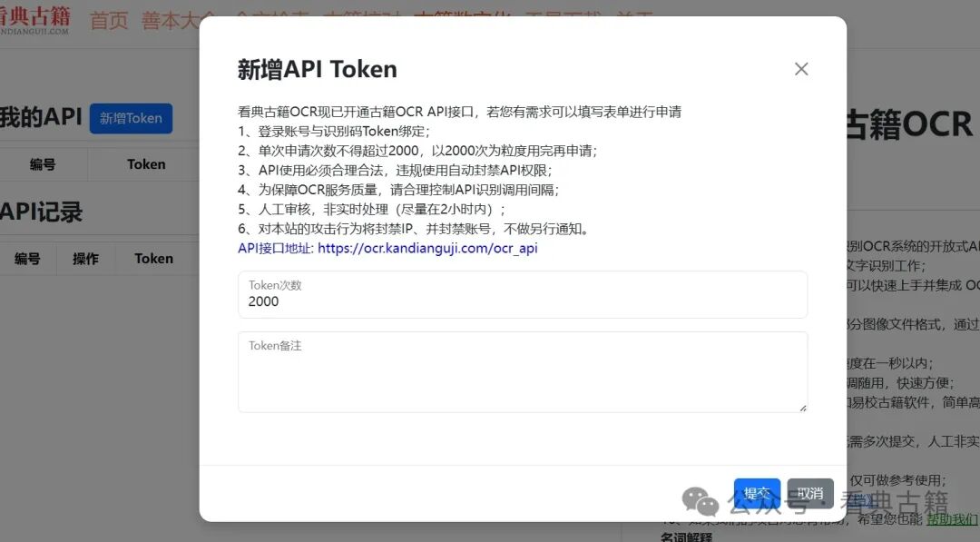Click the Token column header
Screen dimensions: 980x542
(146, 163)
